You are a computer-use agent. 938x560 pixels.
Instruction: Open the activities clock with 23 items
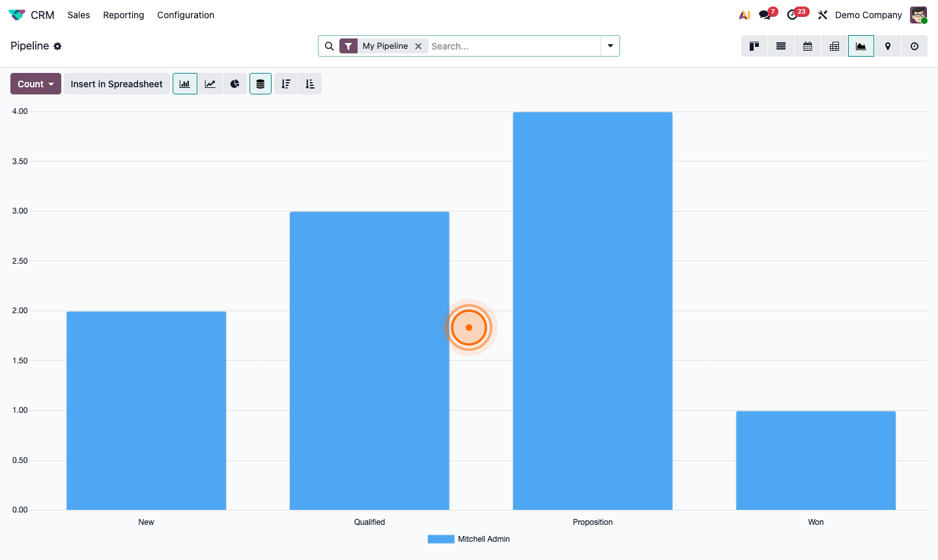coord(793,14)
